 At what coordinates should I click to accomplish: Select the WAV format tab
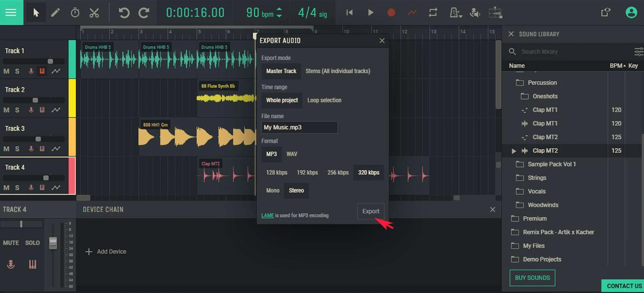pos(292,154)
